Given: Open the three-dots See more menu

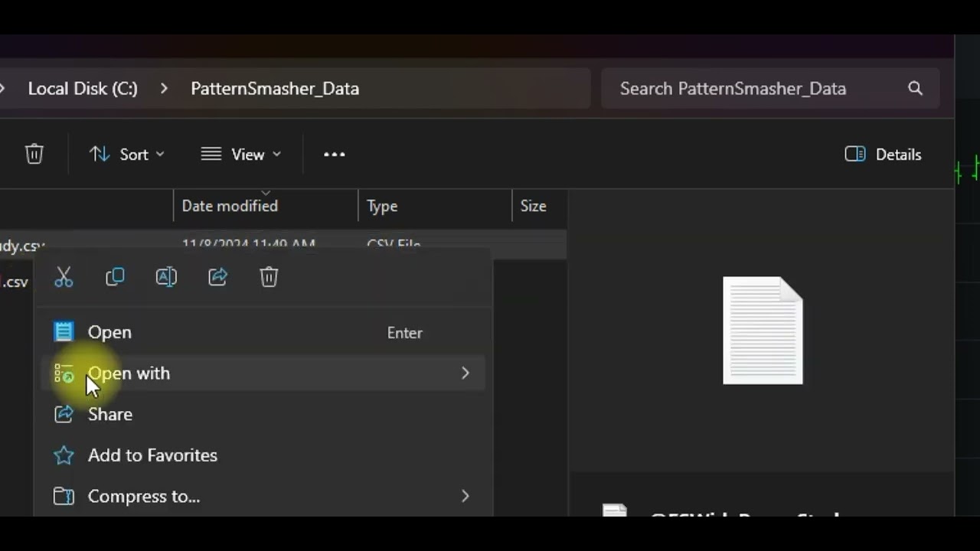Looking at the screenshot, I should pyautogui.click(x=334, y=155).
